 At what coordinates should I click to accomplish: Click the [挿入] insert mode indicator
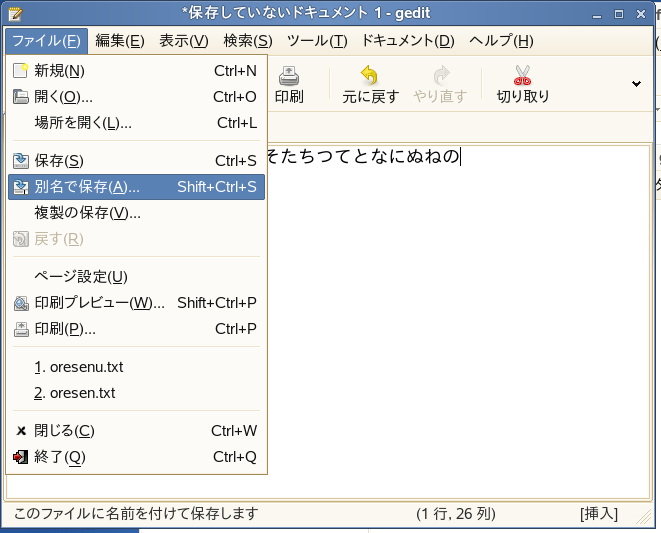tap(599, 514)
